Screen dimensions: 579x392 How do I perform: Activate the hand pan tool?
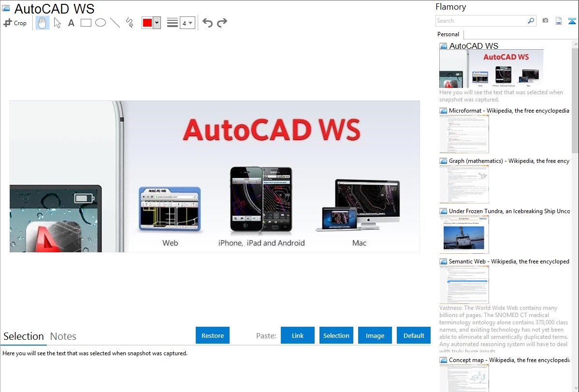click(x=43, y=23)
